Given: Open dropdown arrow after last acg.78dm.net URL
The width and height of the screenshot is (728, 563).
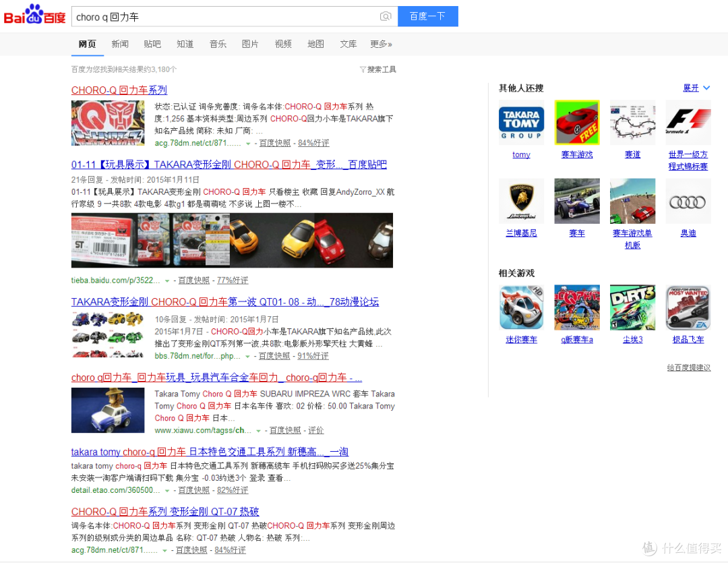Looking at the screenshot, I should coord(164,550).
